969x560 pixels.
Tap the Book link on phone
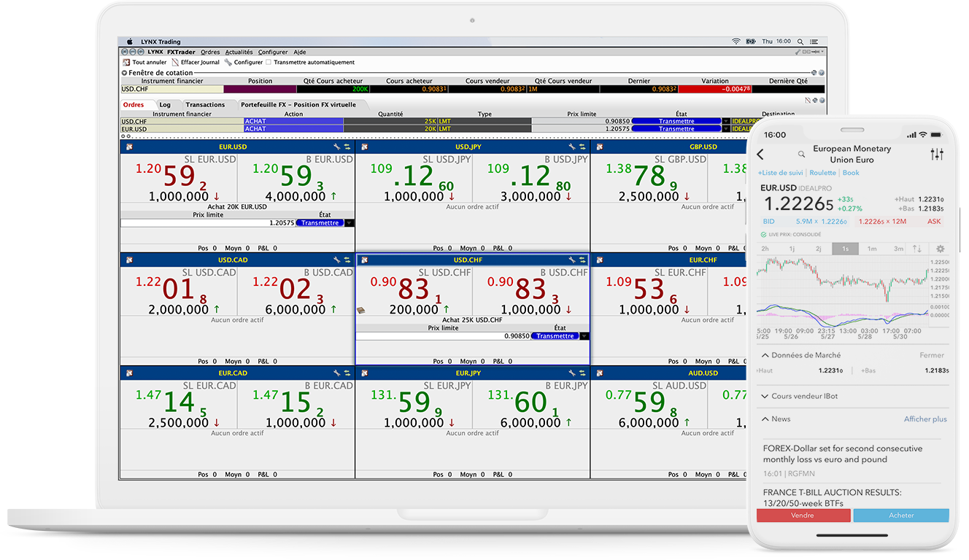(851, 173)
